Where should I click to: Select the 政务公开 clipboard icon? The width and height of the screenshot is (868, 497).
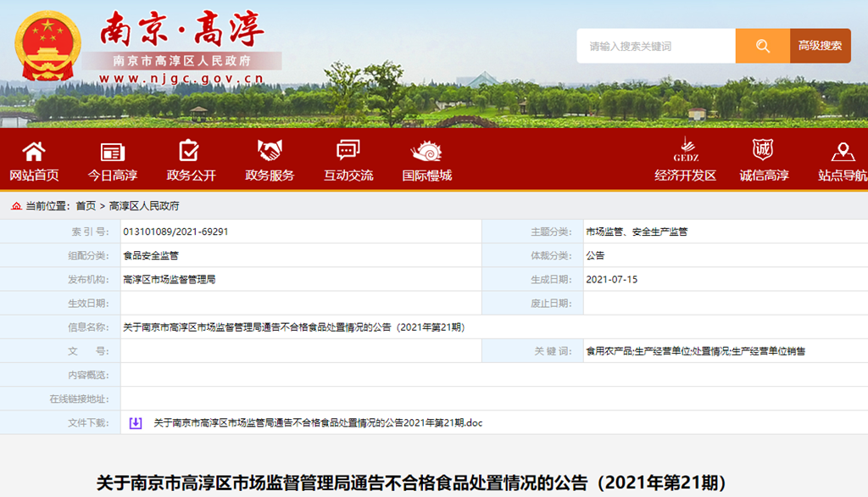pyautogui.click(x=190, y=152)
